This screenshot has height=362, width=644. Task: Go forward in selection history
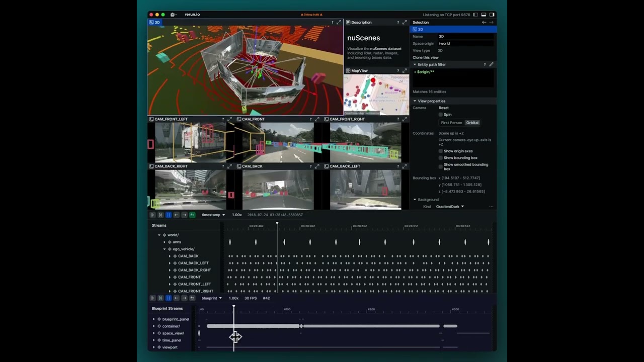pos(491,22)
